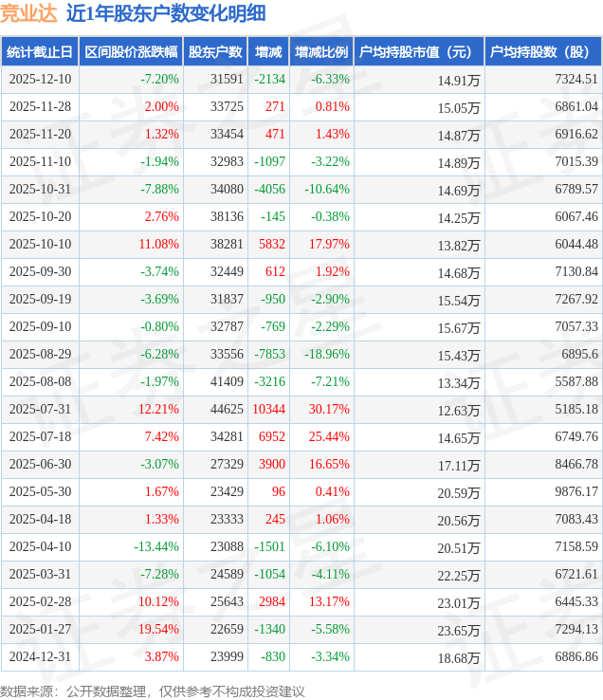The width and height of the screenshot is (603, 700).
Task: Click the 竞业达 stock name in title
Action: tap(29, 13)
